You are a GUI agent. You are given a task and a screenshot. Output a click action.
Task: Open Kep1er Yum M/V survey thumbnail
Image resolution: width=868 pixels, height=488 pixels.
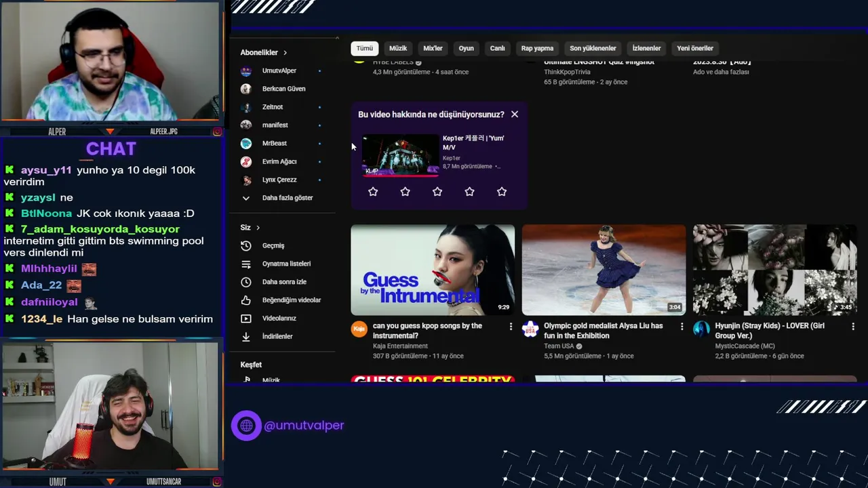pyautogui.click(x=400, y=155)
